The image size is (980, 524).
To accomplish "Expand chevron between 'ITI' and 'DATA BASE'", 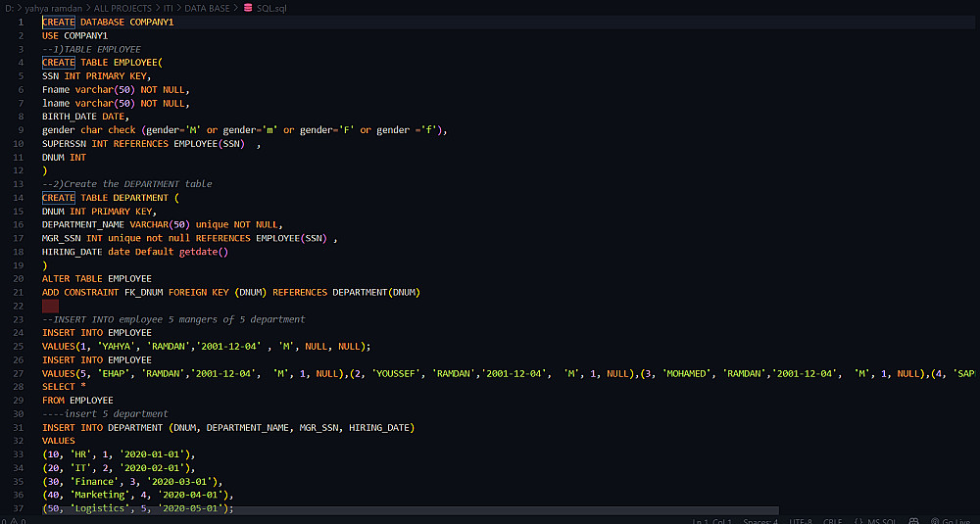I will 178,8.
